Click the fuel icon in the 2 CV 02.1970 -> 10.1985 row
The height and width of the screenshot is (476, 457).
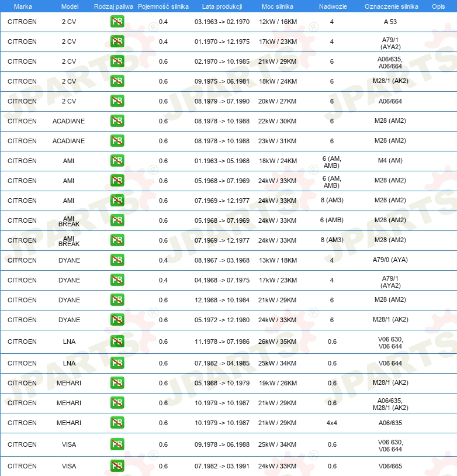tap(117, 61)
